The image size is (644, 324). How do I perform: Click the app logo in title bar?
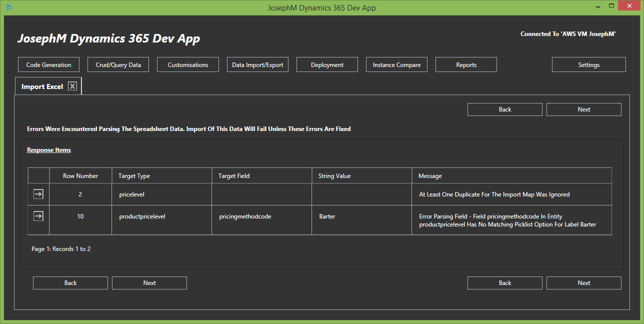9,7
